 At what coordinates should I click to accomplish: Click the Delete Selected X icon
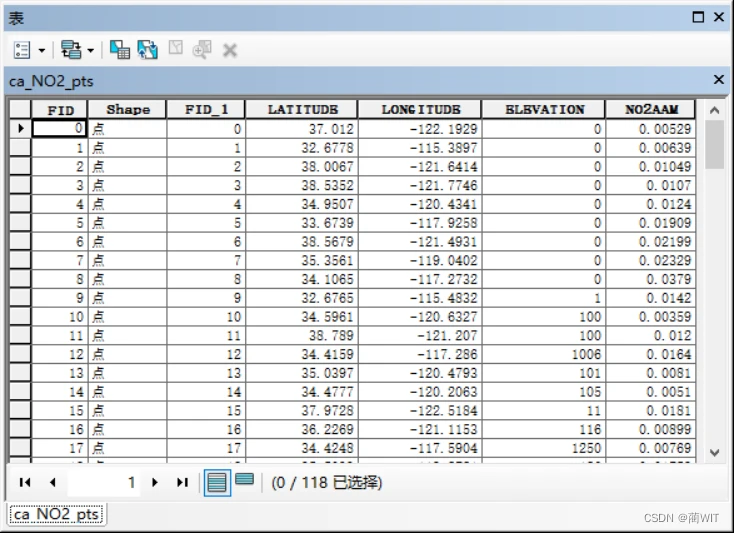230,50
